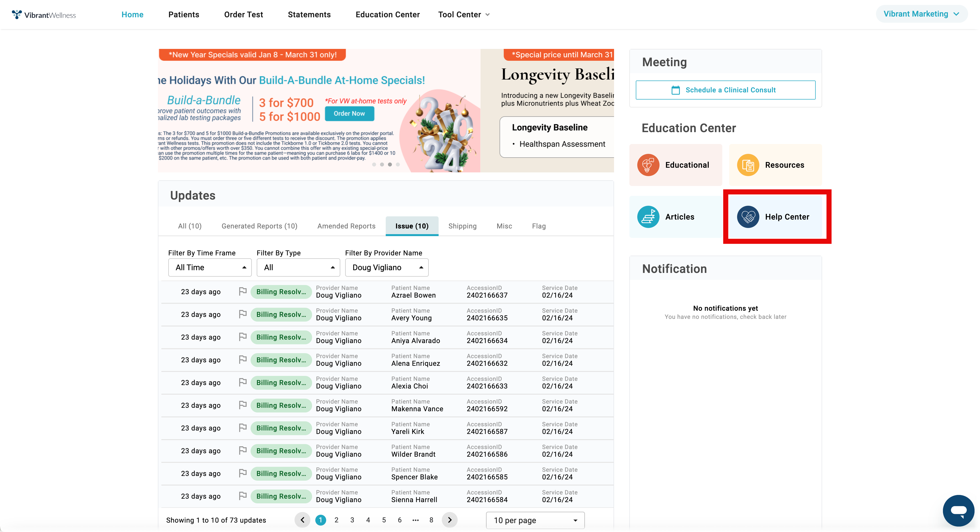Open the Filter By Time Frame dropdown

(210, 267)
